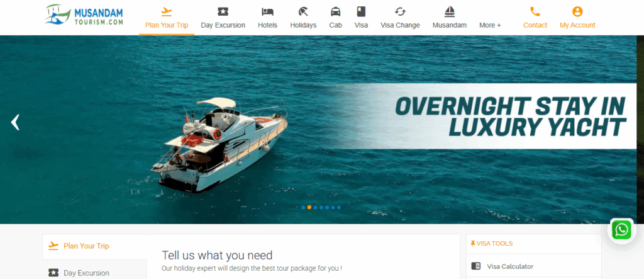Click the Contact link text
Viewport: 644px width, 279px height.
535,25
